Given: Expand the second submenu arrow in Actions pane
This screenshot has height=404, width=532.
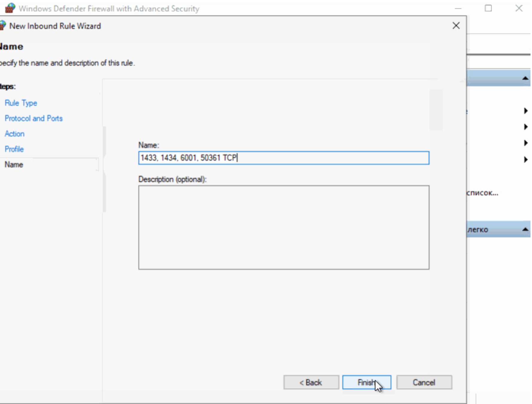Looking at the screenshot, I should [x=525, y=127].
